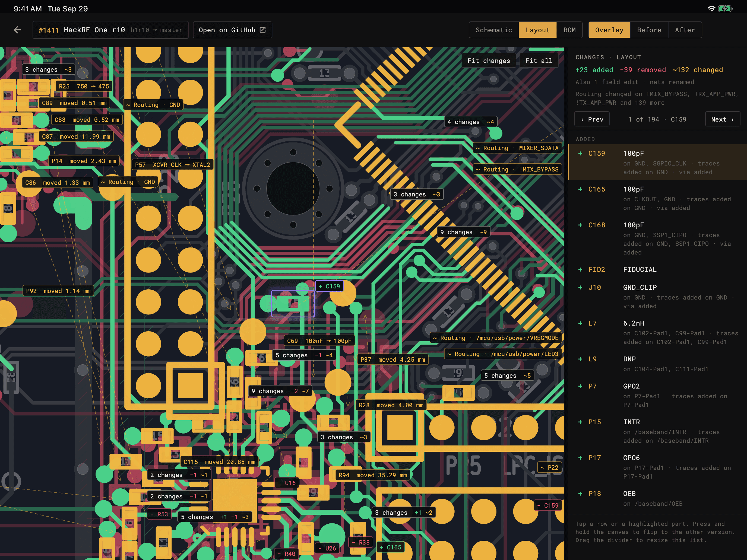The height and width of the screenshot is (560, 747).
Task: Switch to the BOM tab
Action: click(x=569, y=30)
